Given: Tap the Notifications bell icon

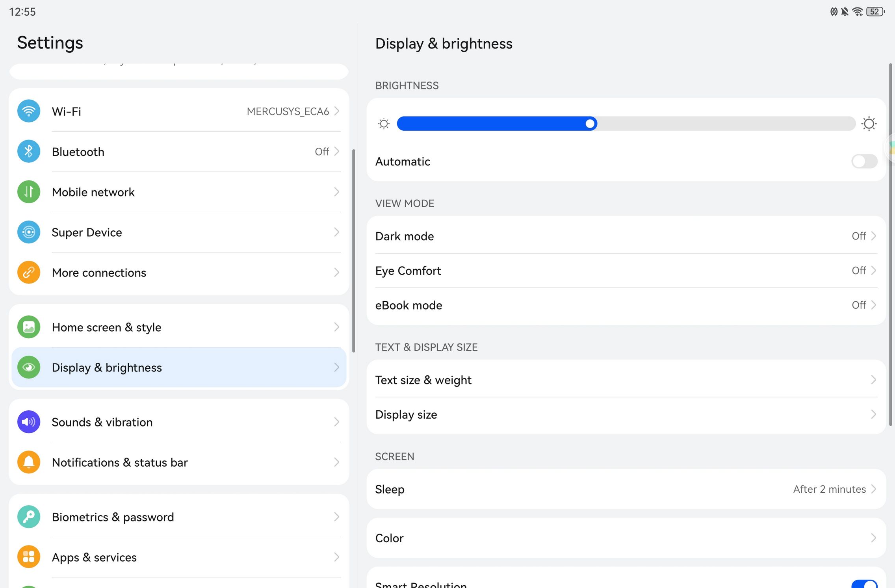Looking at the screenshot, I should click(x=29, y=462).
